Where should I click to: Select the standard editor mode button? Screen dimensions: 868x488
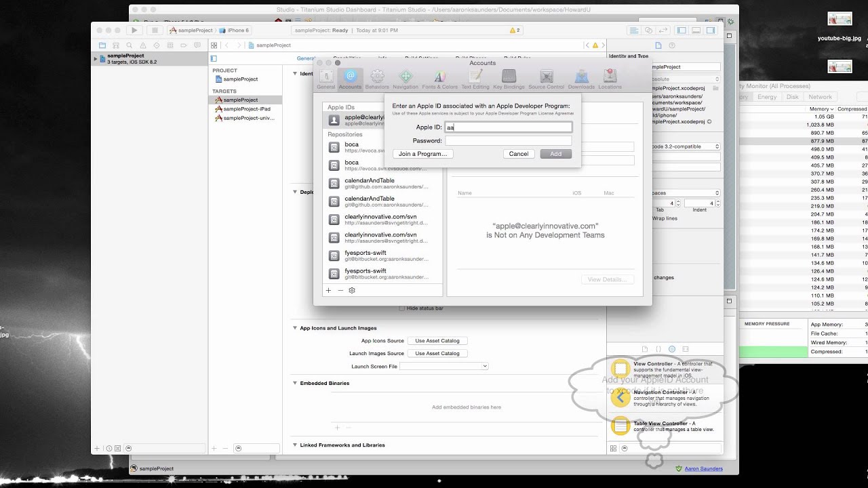pos(634,30)
